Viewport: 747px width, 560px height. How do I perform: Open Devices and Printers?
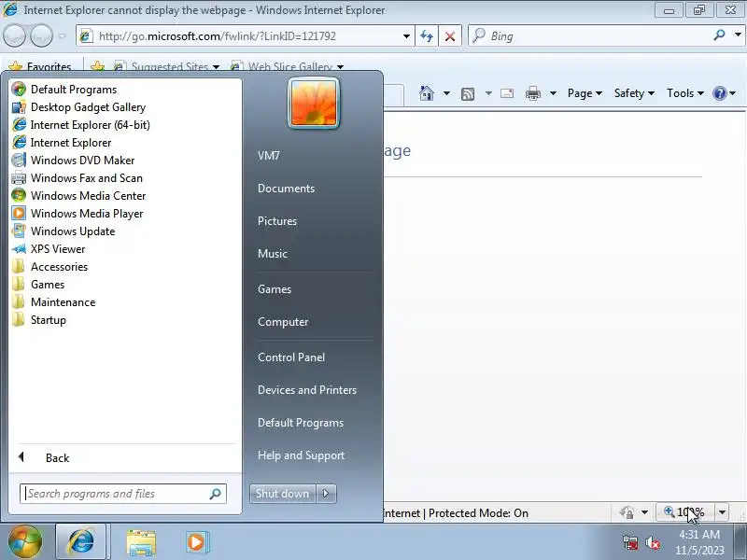pyautogui.click(x=307, y=390)
